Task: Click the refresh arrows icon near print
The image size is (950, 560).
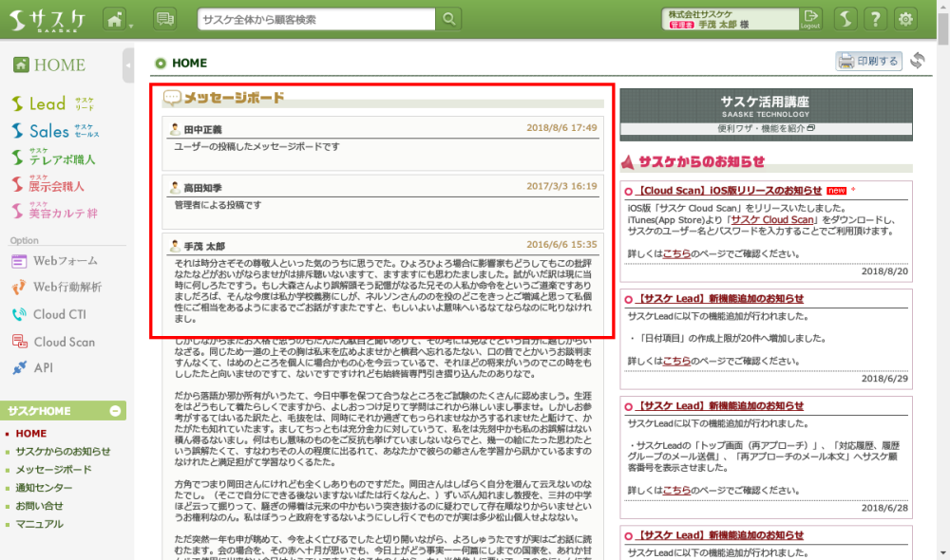Action: (x=917, y=62)
